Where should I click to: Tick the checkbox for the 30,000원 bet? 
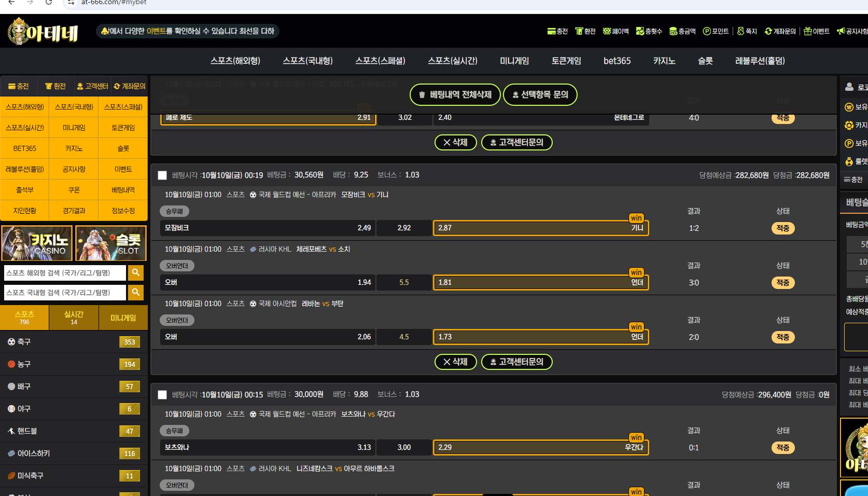[x=162, y=395]
